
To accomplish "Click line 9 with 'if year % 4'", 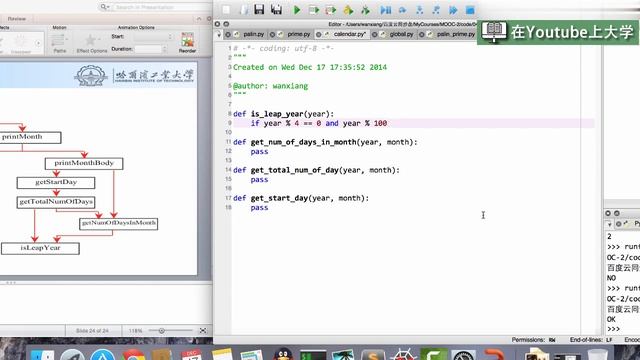I will (x=413, y=123).
